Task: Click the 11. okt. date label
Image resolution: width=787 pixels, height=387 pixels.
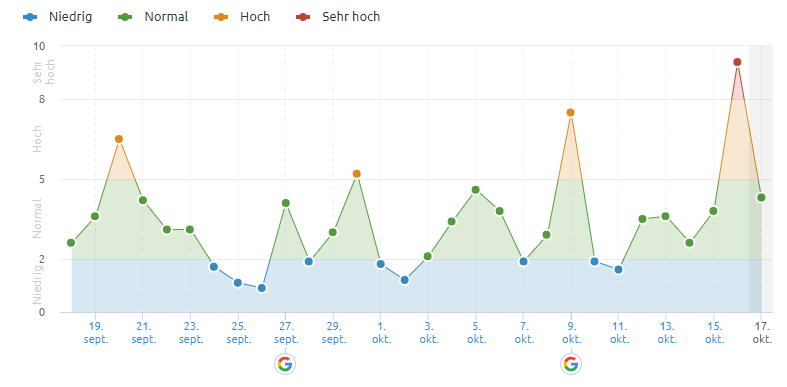Action: [619, 333]
